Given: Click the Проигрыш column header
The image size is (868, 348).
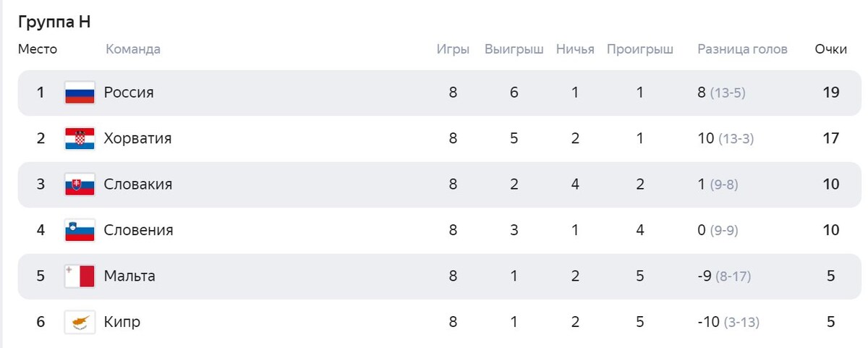Looking at the screenshot, I should (640, 50).
